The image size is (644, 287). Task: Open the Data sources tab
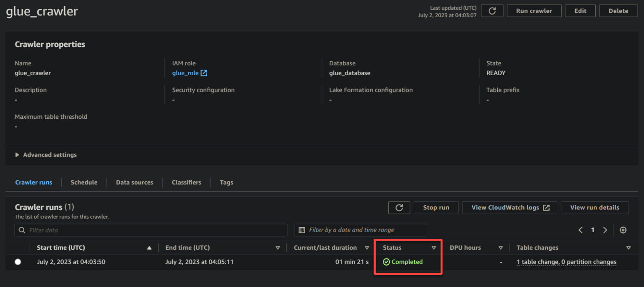pos(135,182)
